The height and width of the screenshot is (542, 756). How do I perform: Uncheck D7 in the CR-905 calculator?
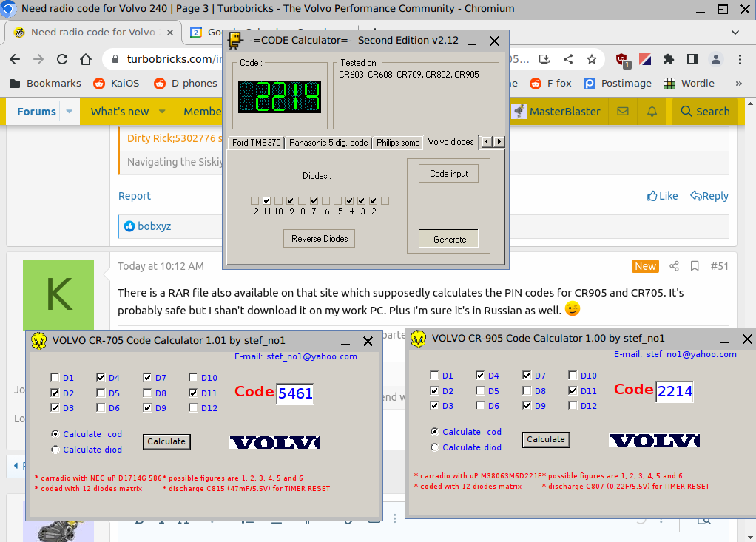527,376
